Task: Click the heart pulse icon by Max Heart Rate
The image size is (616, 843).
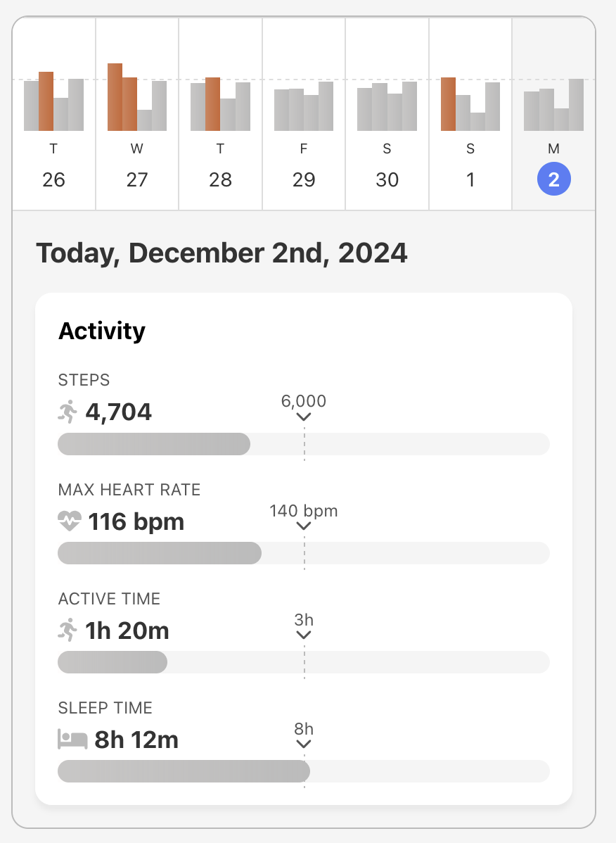Action: pyautogui.click(x=70, y=521)
